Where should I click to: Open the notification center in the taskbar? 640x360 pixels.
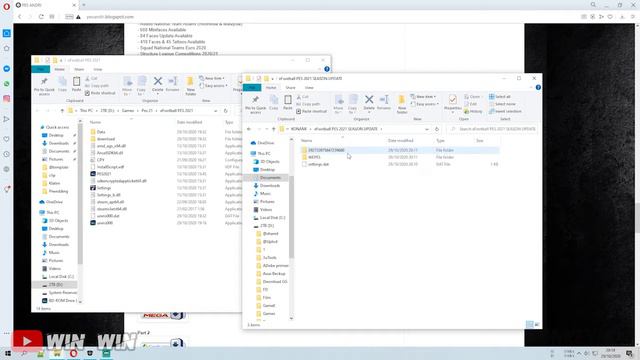click(x=629, y=353)
